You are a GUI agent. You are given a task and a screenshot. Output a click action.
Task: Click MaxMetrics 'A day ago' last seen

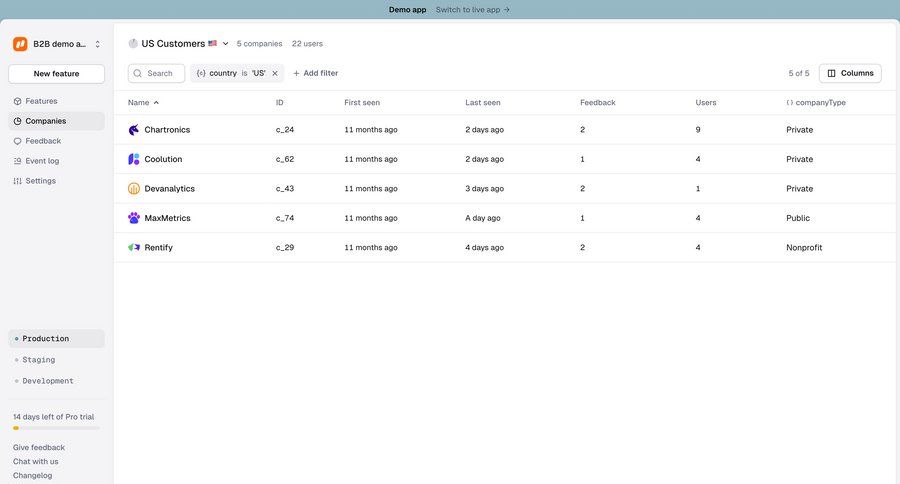coord(483,218)
